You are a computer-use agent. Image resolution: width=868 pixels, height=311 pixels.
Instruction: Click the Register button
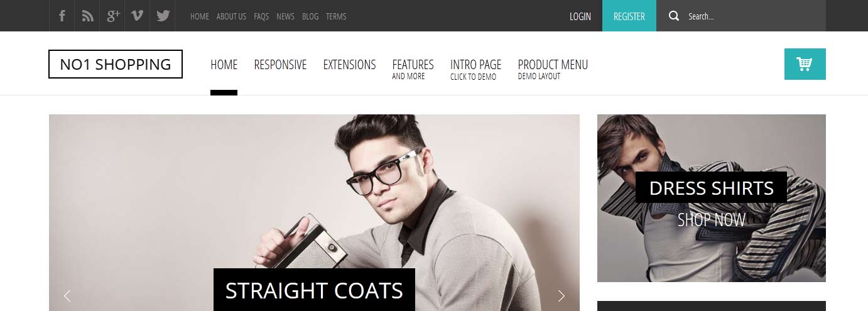(x=629, y=16)
